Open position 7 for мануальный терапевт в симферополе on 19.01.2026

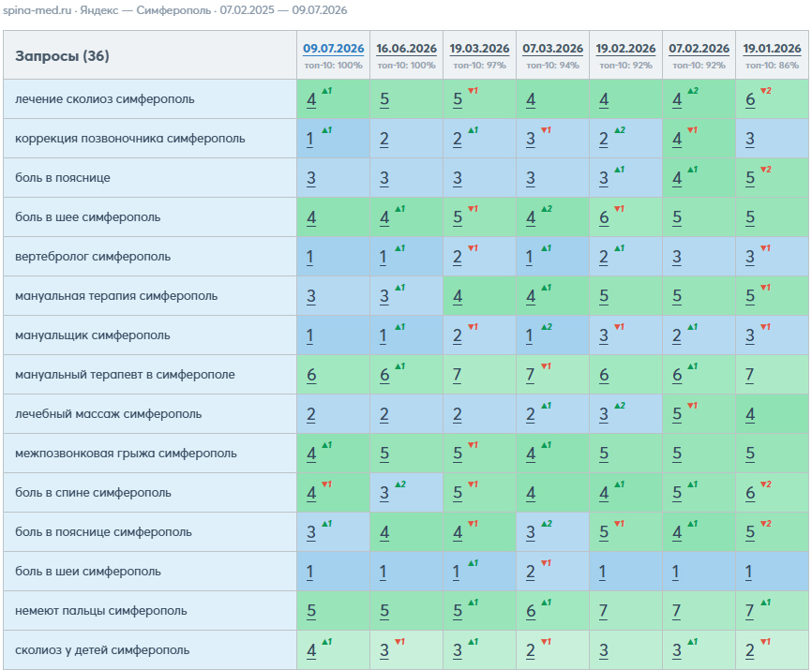point(750,375)
